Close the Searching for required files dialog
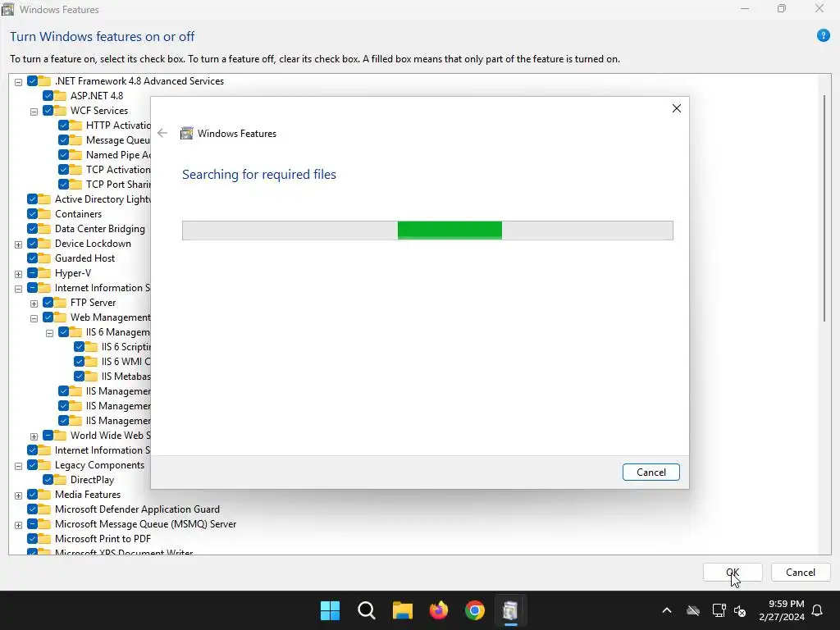The height and width of the screenshot is (630, 840). tap(676, 108)
